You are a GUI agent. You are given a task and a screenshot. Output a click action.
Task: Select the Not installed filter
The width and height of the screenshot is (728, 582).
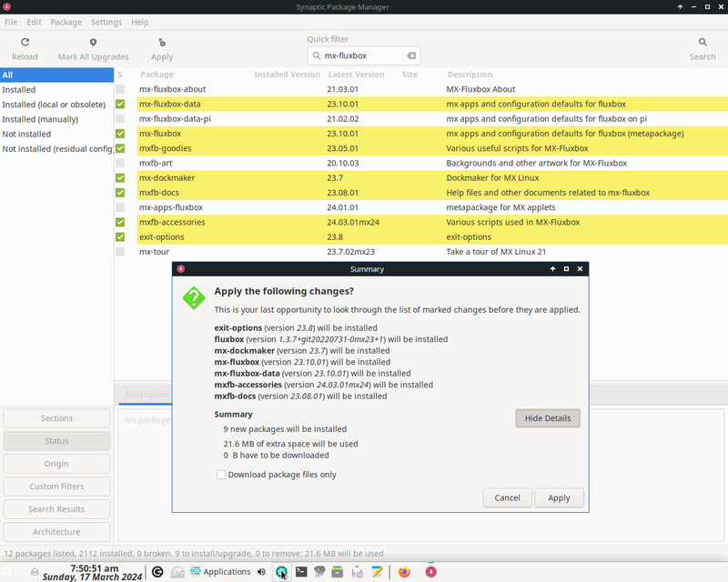[56, 134]
